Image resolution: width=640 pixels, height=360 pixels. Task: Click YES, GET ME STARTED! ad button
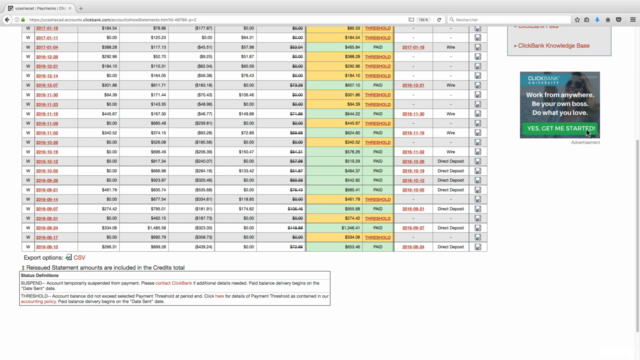point(560,129)
